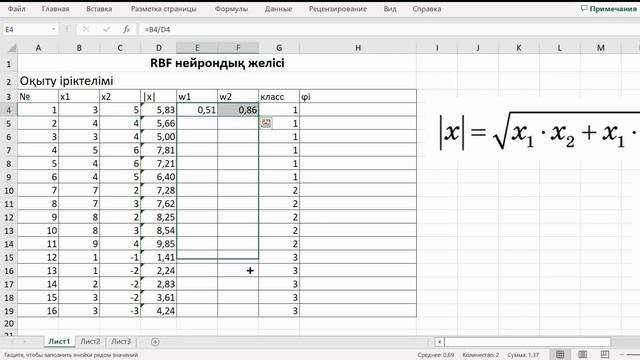Click the horizontal scrollbar thumb
Viewport: 640px width, 360px height.
pyautogui.click(x=527, y=342)
